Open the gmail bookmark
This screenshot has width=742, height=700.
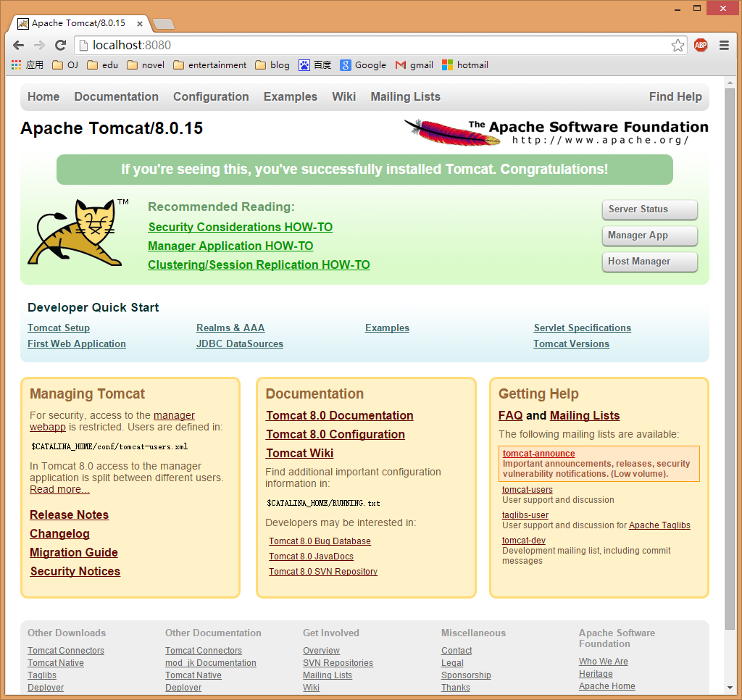414,64
